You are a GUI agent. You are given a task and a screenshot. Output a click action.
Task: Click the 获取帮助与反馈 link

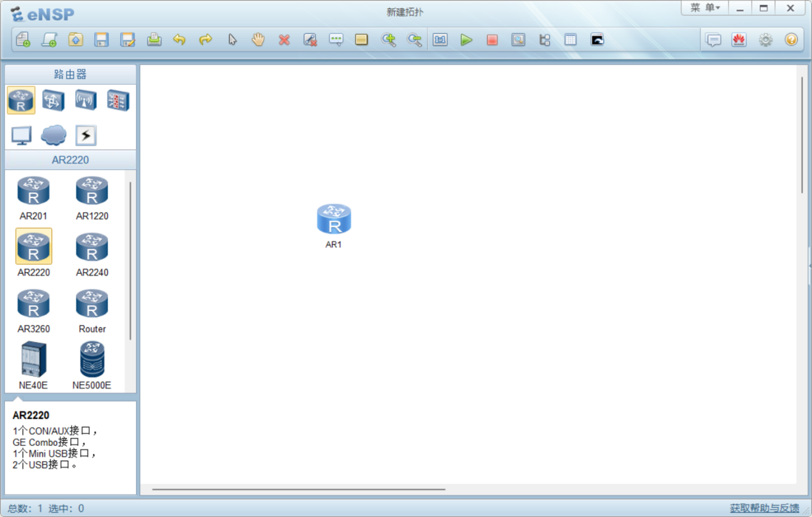(x=765, y=508)
